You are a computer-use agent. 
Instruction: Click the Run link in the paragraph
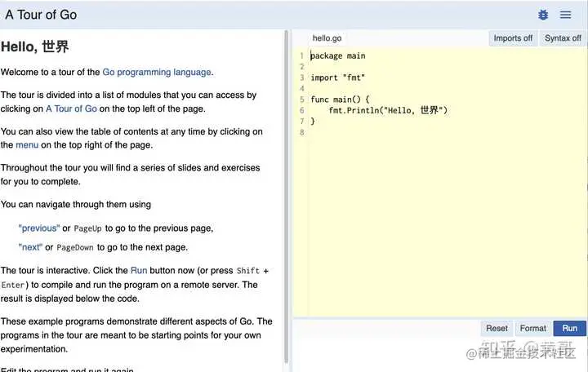tap(139, 271)
